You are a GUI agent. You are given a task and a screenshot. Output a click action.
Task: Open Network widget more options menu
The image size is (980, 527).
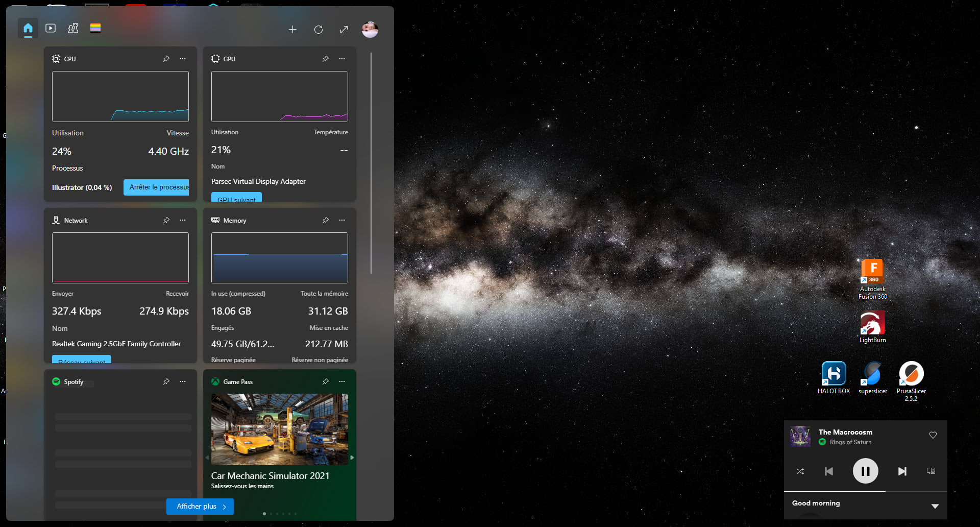183,220
